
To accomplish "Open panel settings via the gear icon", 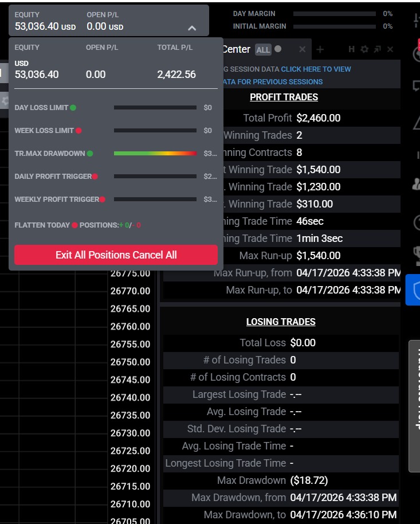I will point(364,50).
